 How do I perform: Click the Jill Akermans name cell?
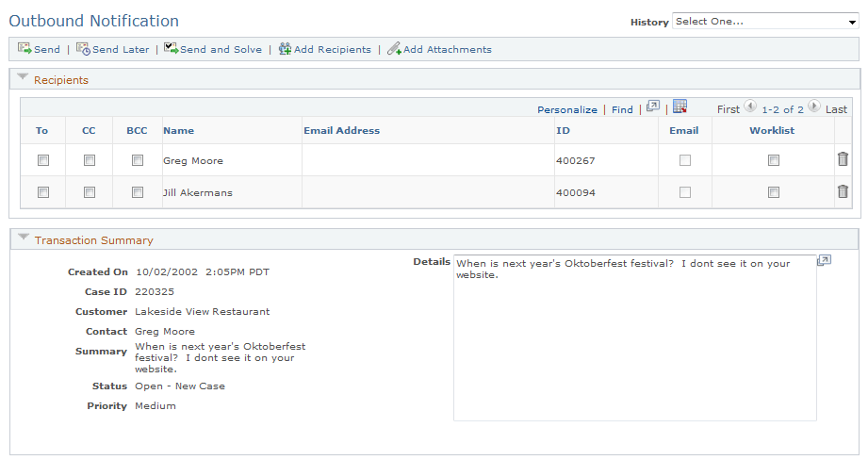[198, 193]
